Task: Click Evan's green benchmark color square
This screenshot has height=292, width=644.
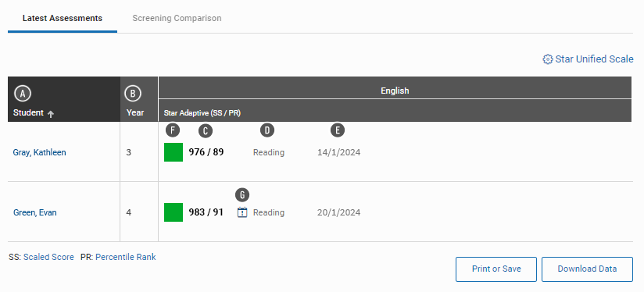Action: tap(174, 212)
